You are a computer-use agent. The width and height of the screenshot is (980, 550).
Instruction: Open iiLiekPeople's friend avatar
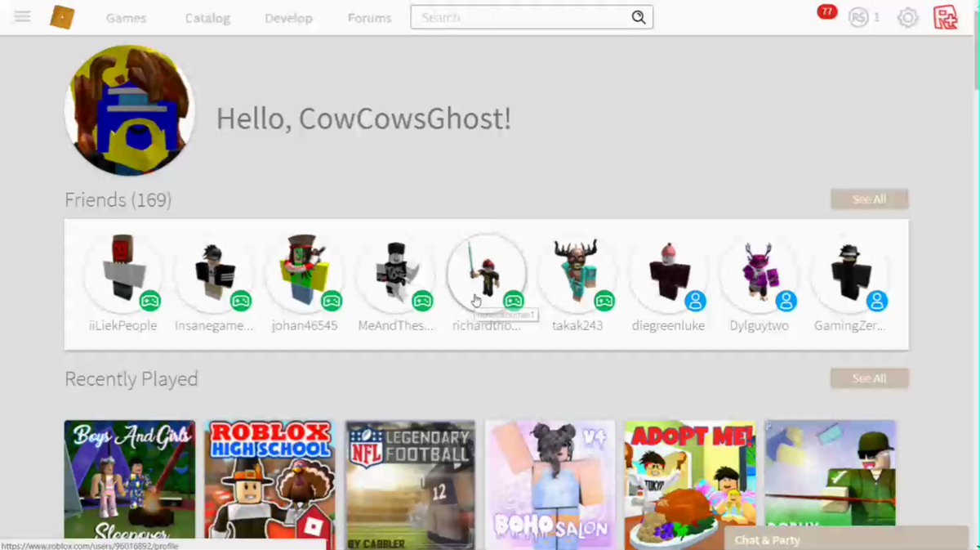point(122,273)
